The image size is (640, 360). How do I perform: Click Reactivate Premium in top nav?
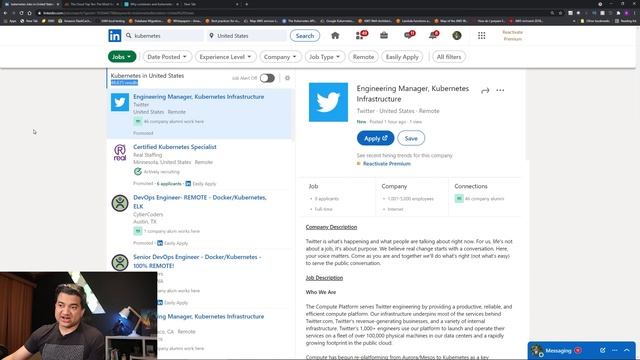pyautogui.click(x=513, y=36)
